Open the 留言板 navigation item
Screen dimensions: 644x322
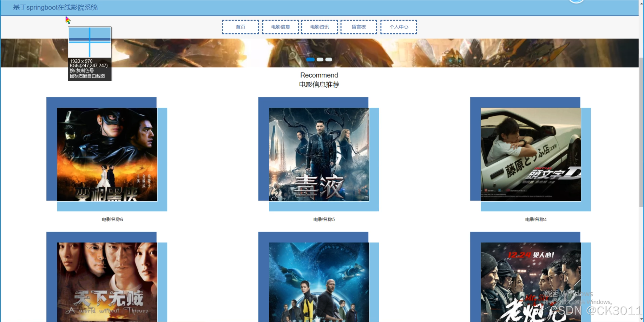(359, 27)
